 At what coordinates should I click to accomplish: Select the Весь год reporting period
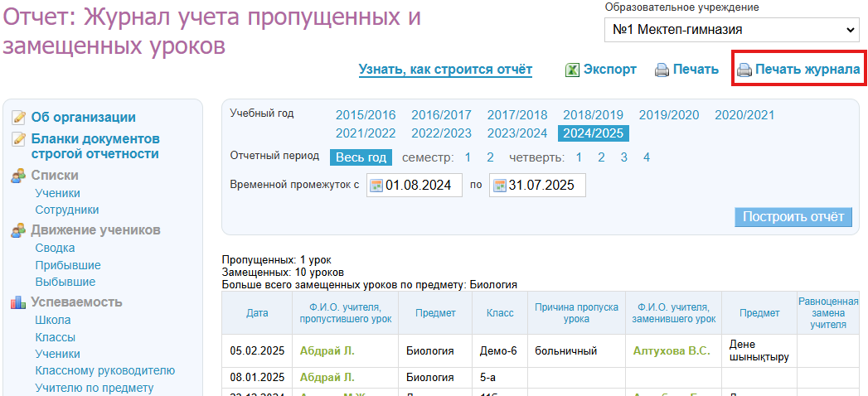point(360,157)
